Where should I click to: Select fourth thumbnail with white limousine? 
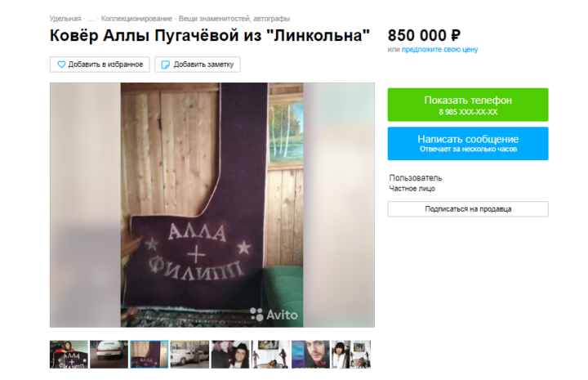point(189,355)
